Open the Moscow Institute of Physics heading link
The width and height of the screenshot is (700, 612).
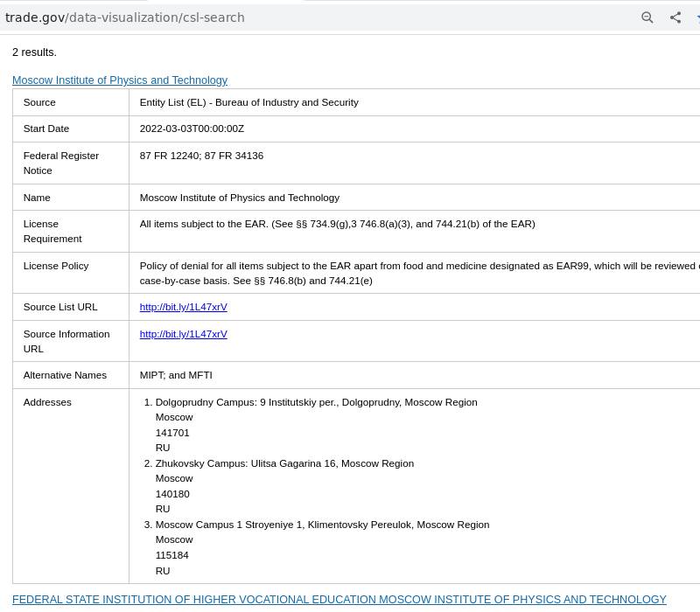(120, 80)
